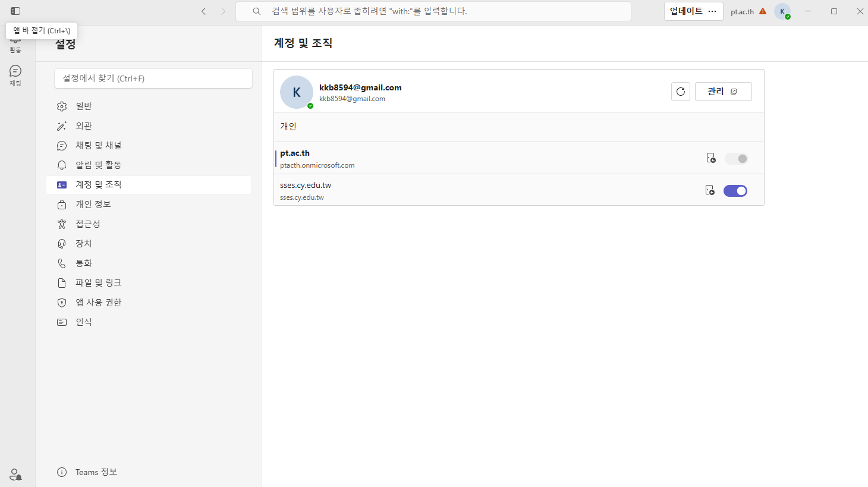Open 통화 settings

coord(149,263)
